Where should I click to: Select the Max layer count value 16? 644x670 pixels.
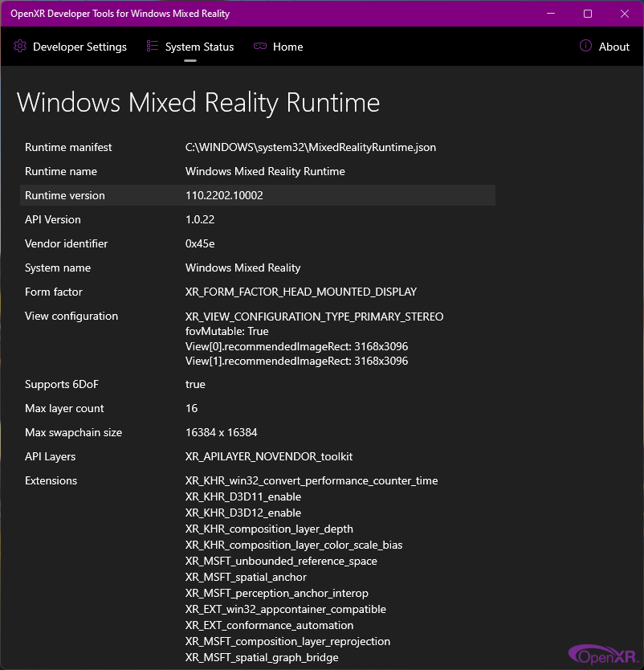[192, 408]
